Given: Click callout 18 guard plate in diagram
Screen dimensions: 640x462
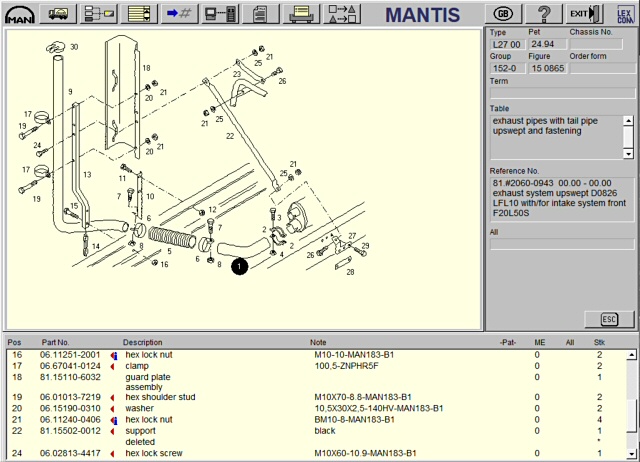Looking at the screenshot, I should (x=147, y=68).
